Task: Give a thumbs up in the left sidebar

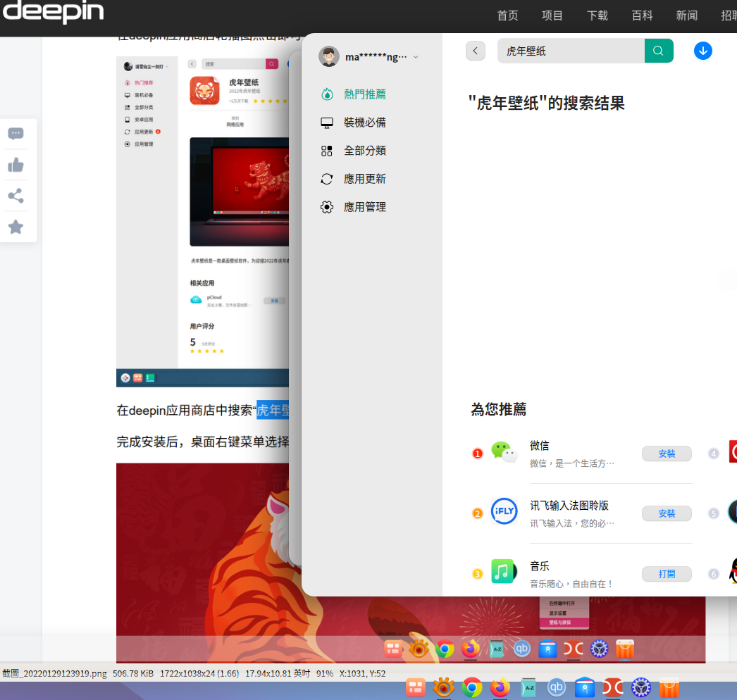Action: coord(16,165)
